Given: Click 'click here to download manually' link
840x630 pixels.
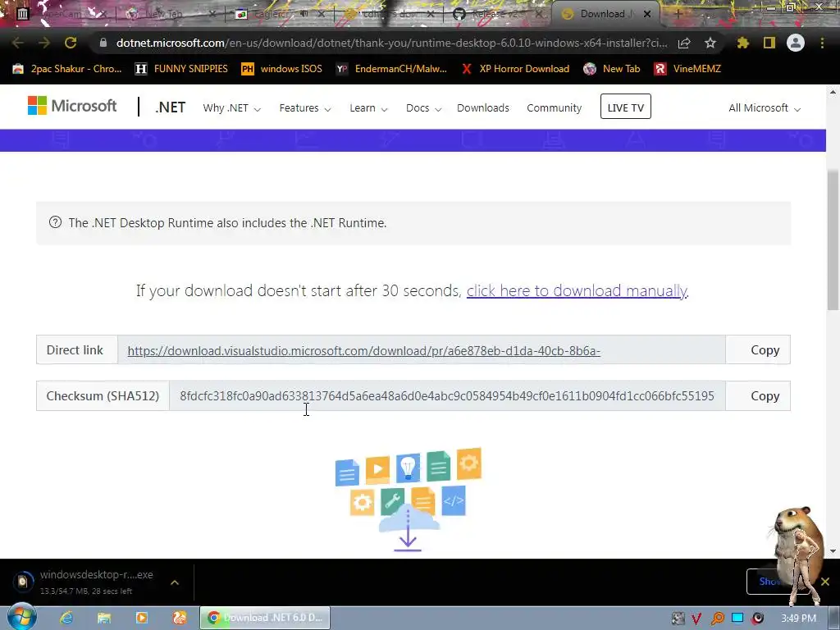Looking at the screenshot, I should pos(577,291).
